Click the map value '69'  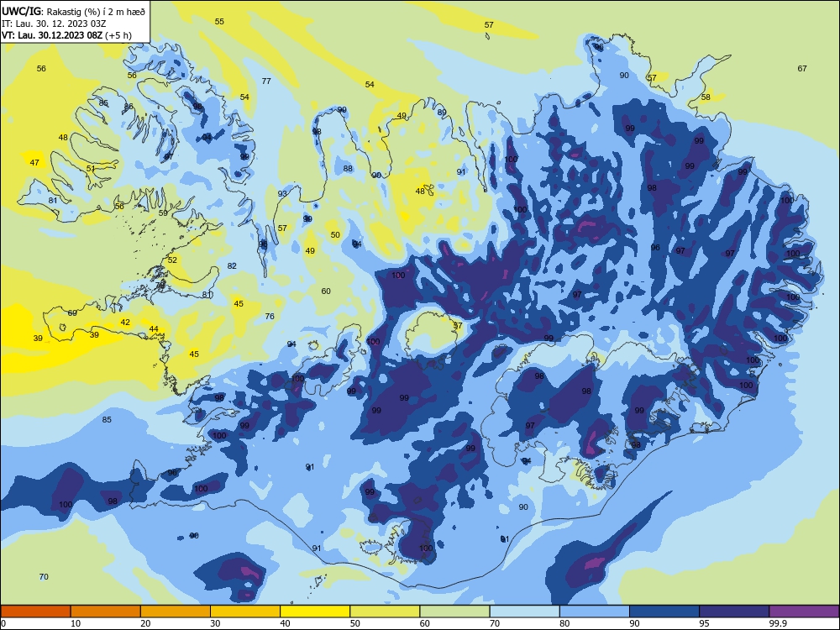click(x=72, y=312)
